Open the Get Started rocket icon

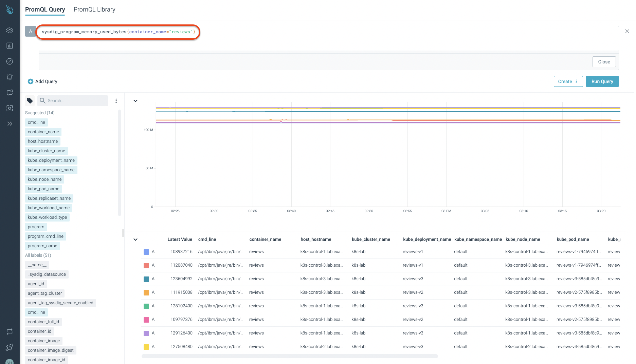pyautogui.click(x=10, y=347)
